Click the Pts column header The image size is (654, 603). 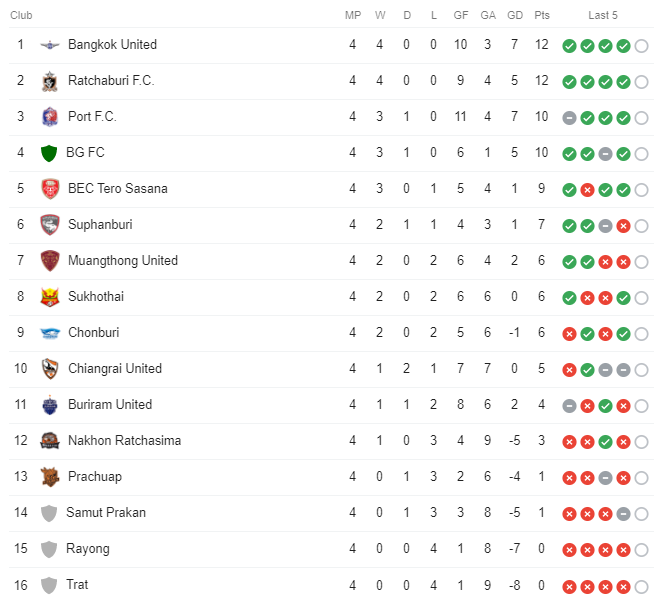(x=542, y=15)
